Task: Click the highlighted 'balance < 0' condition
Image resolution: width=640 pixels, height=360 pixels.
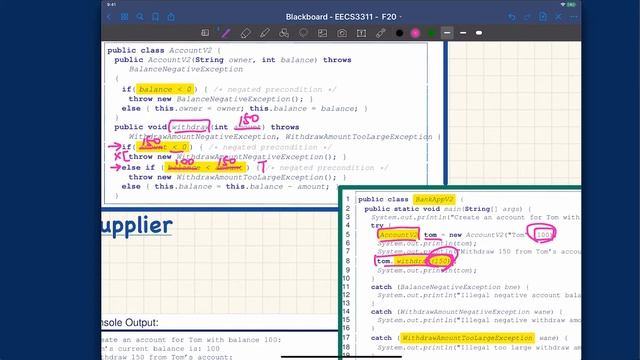Action: [x=165, y=89]
